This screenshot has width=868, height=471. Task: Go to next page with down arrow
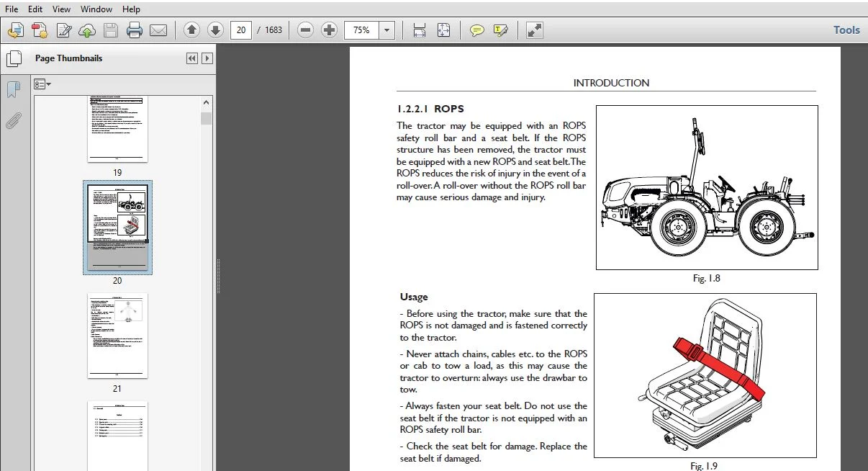coord(215,30)
